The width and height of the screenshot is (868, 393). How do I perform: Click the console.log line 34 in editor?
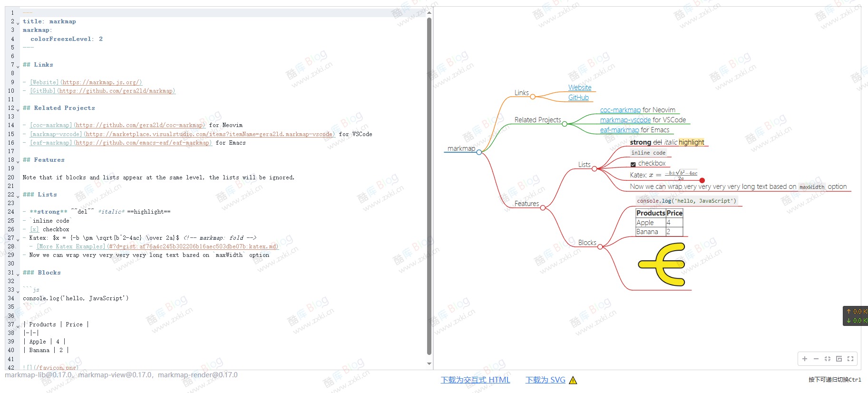(76, 298)
